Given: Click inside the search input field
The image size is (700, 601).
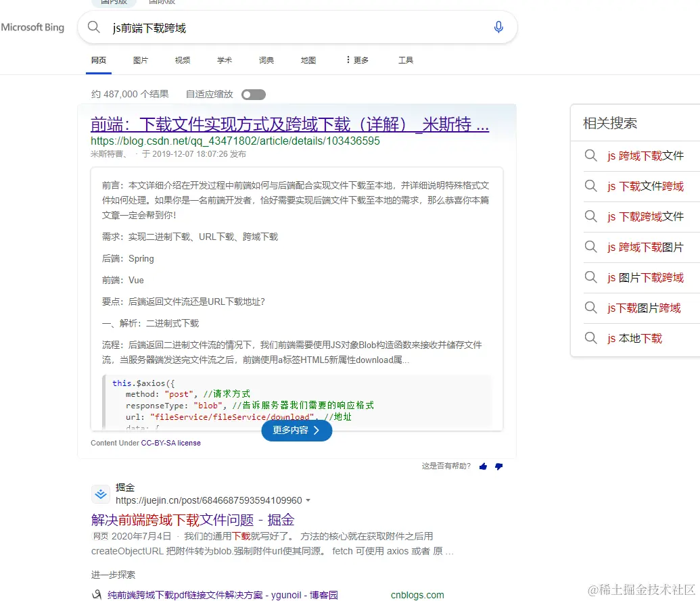Looking at the screenshot, I should click(x=271, y=27).
